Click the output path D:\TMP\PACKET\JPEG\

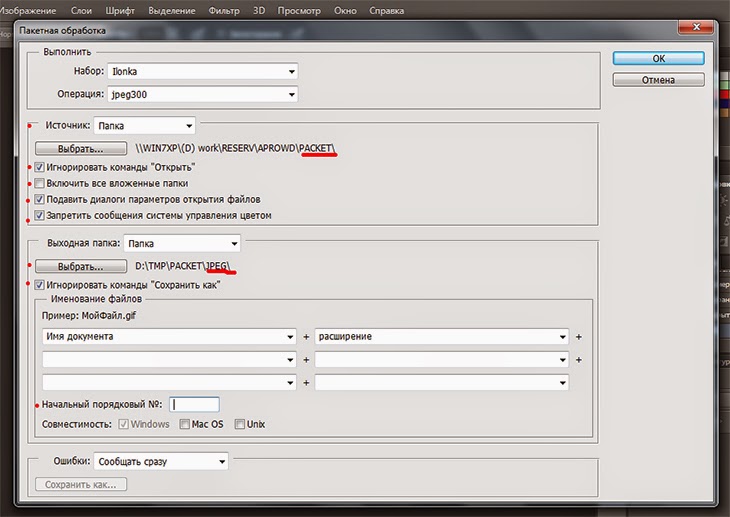click(182, 266)
